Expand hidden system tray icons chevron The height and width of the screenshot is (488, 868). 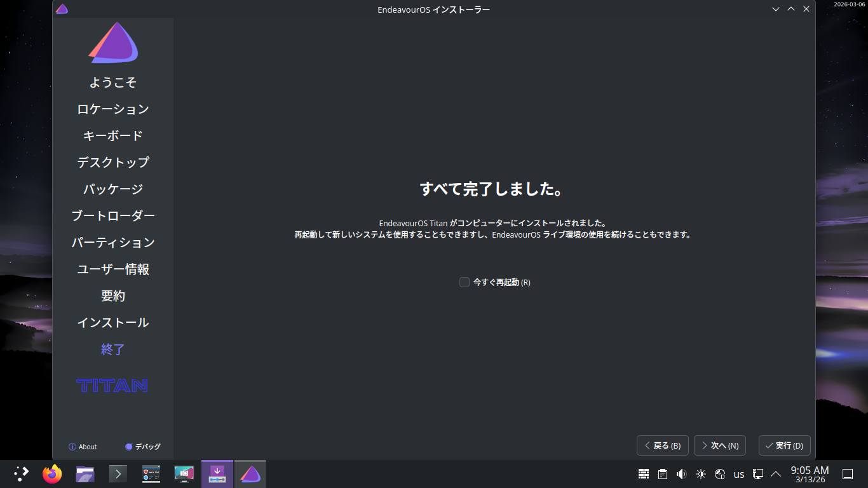click(x=776, y=474)
